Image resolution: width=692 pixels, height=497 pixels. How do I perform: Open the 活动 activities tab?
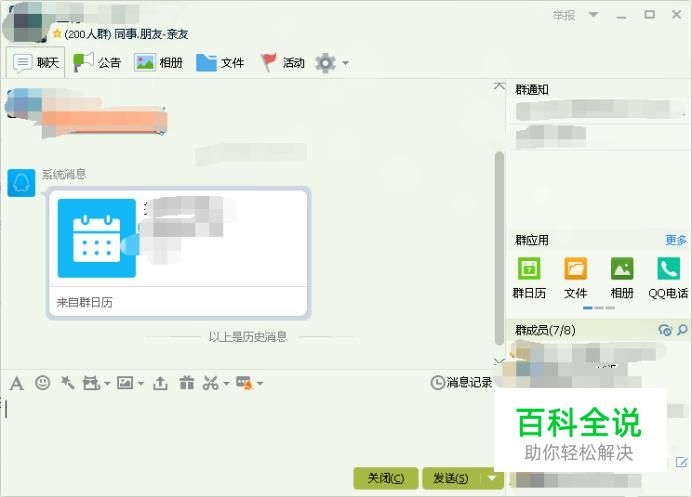(282, 63)
